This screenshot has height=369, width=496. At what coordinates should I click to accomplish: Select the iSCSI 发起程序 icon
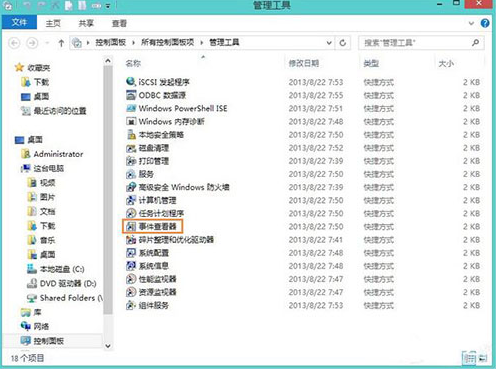tap(131, 82)
